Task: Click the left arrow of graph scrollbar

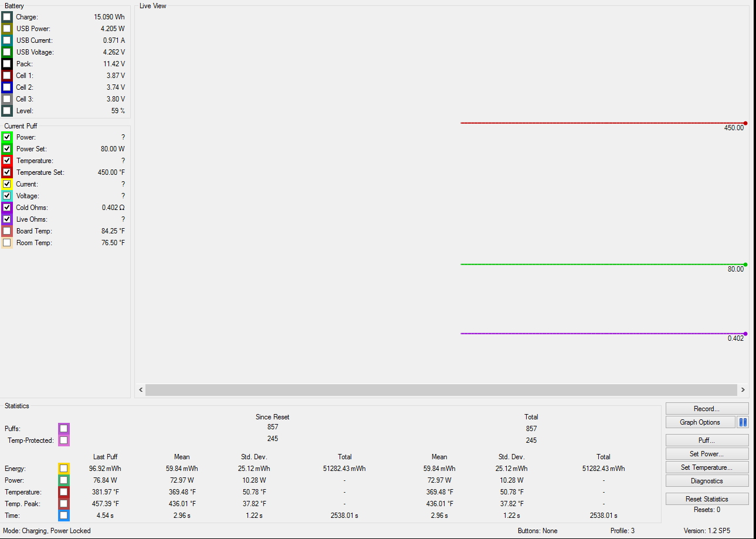Action: pyautogui.click(x=141, y=390)
